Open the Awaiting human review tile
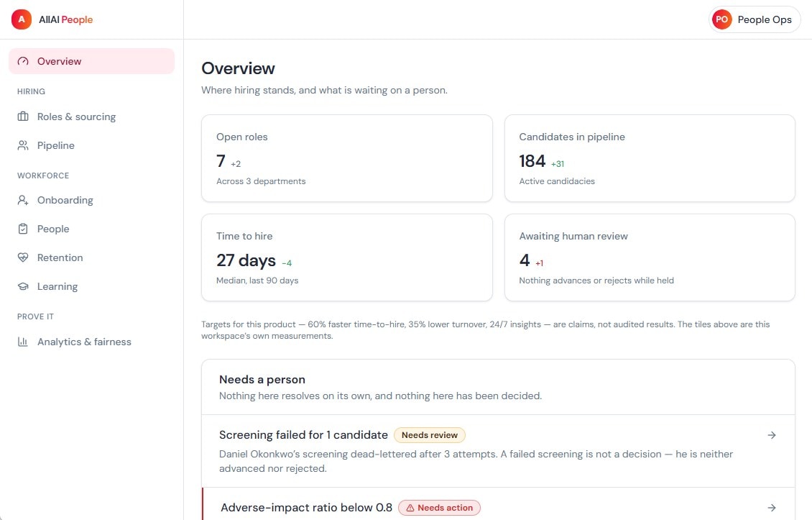The image size is (812, 520). click(650, 257)
